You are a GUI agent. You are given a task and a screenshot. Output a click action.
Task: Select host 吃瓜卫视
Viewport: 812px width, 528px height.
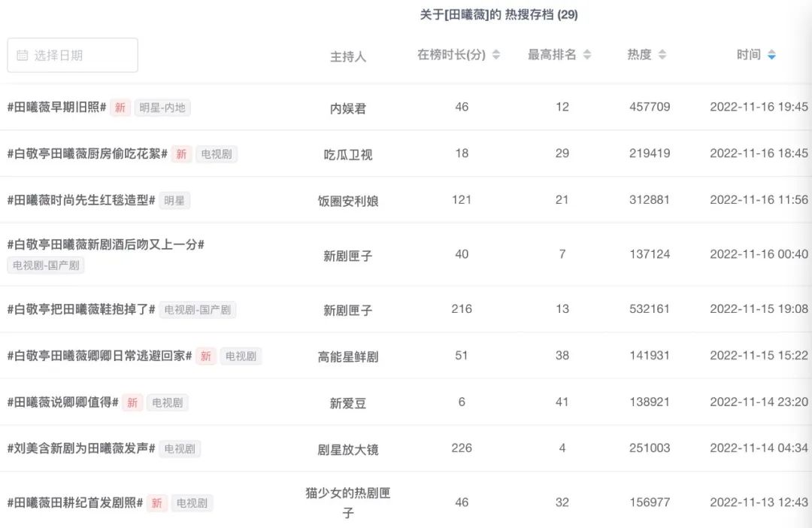coord(348,155)
